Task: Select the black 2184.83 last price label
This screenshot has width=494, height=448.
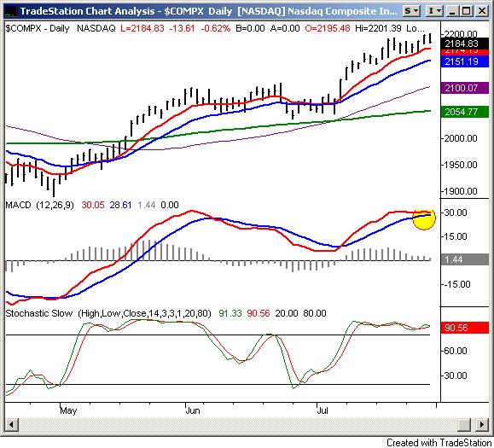Action: 465,44
